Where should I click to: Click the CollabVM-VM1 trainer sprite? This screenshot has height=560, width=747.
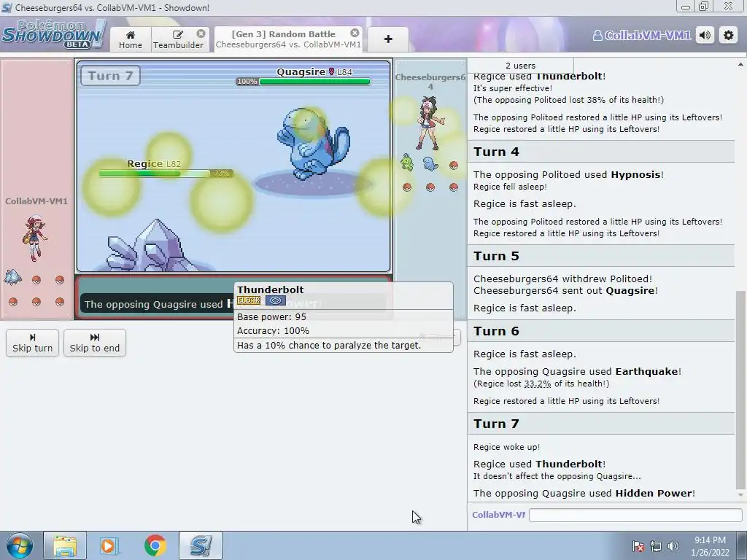pyautogui.click(x=35, y=238)
